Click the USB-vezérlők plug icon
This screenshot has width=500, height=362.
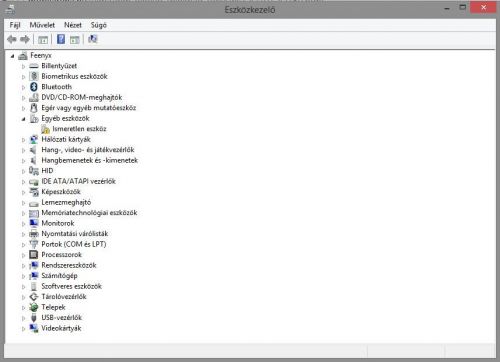click(x=34, y=318)
